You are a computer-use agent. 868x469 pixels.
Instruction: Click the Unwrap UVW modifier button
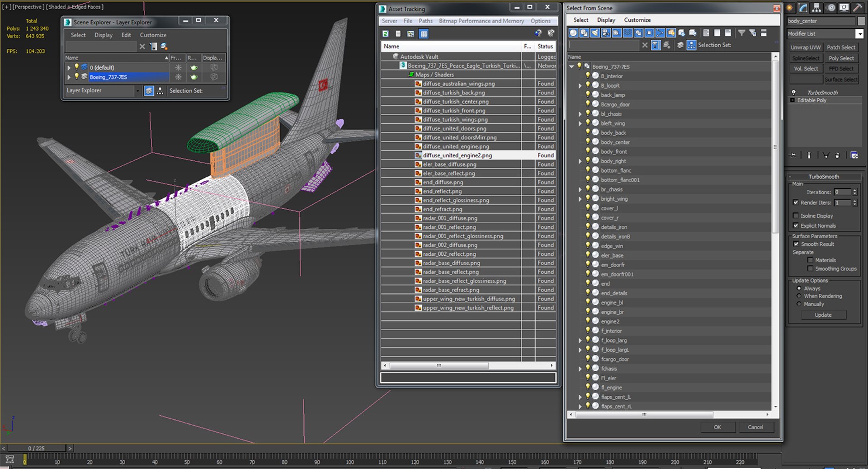tap(806, 47)
